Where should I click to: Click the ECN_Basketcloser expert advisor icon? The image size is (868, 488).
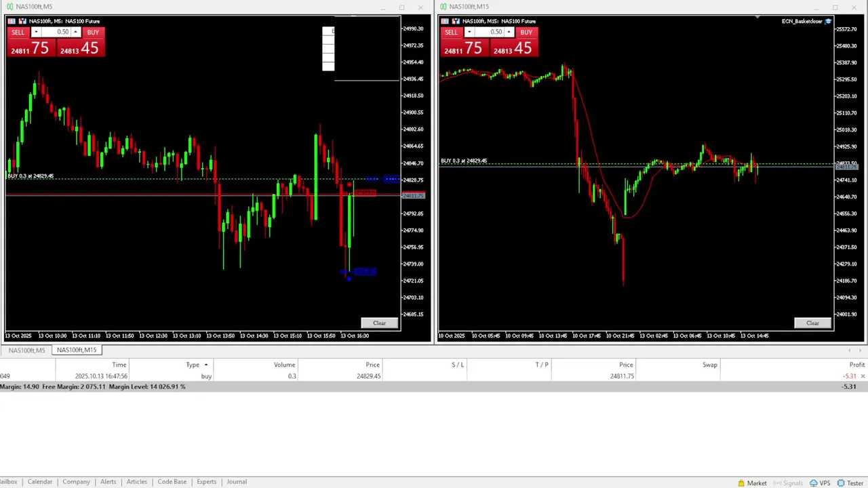tap(829, 21)
